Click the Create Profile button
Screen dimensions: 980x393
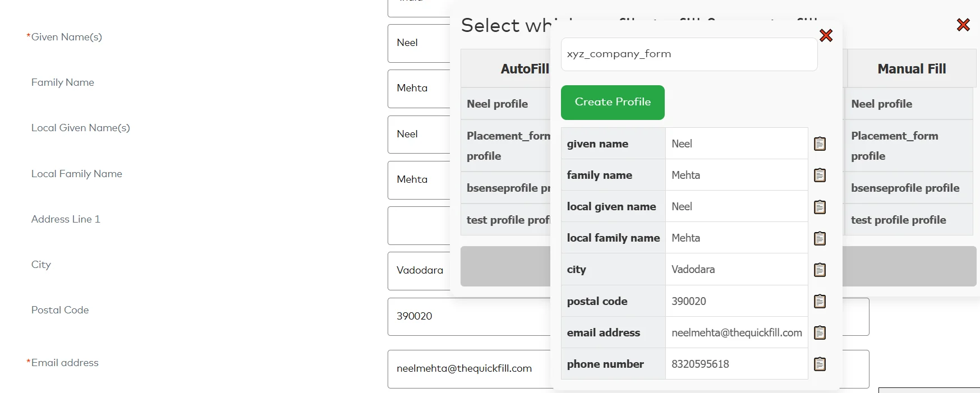point(613,102)
